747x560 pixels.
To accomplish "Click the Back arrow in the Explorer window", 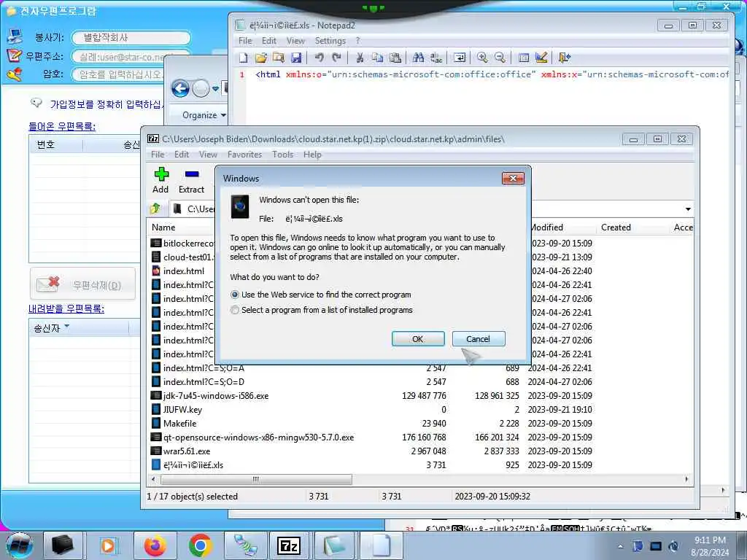I will 181,88.
